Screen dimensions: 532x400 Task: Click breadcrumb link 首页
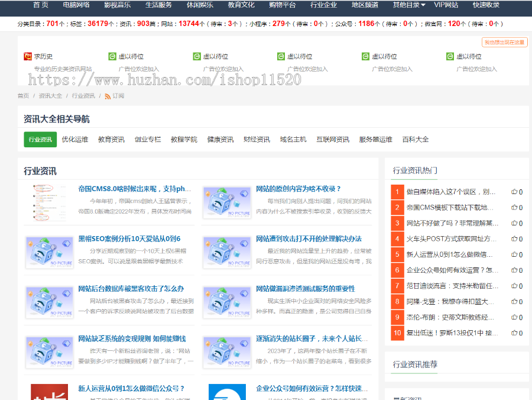coord(23,96)
